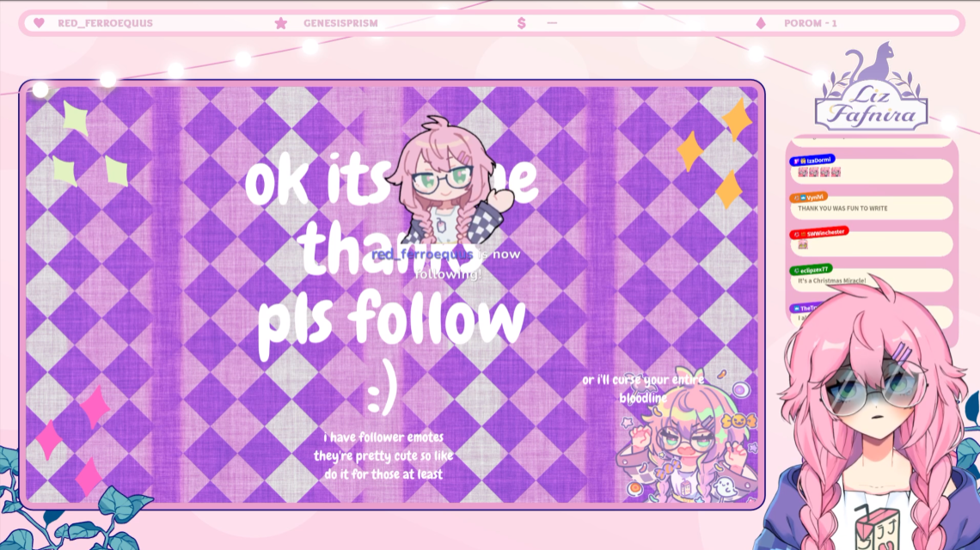Select the POROM - 1 label

tap(811, 23)
